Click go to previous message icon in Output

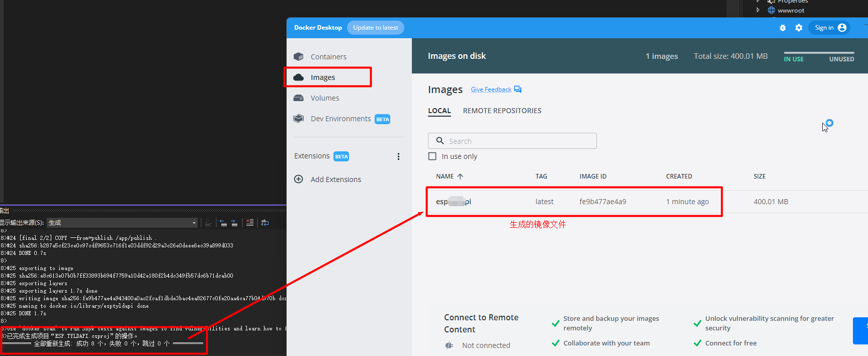pyautogui.click(x=223, y=223)
